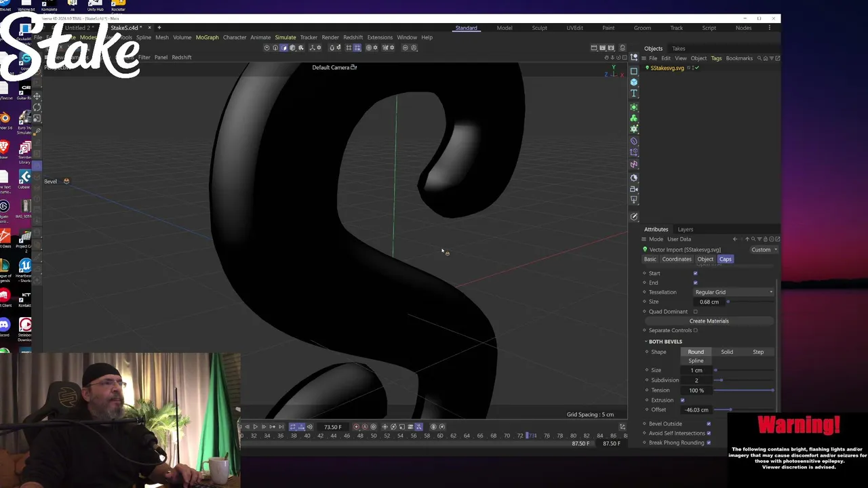Image resolution: width=868 pixels, height=488 pixels.
Task: Open the null object icon atop side palette
Action: coord(634,58)
